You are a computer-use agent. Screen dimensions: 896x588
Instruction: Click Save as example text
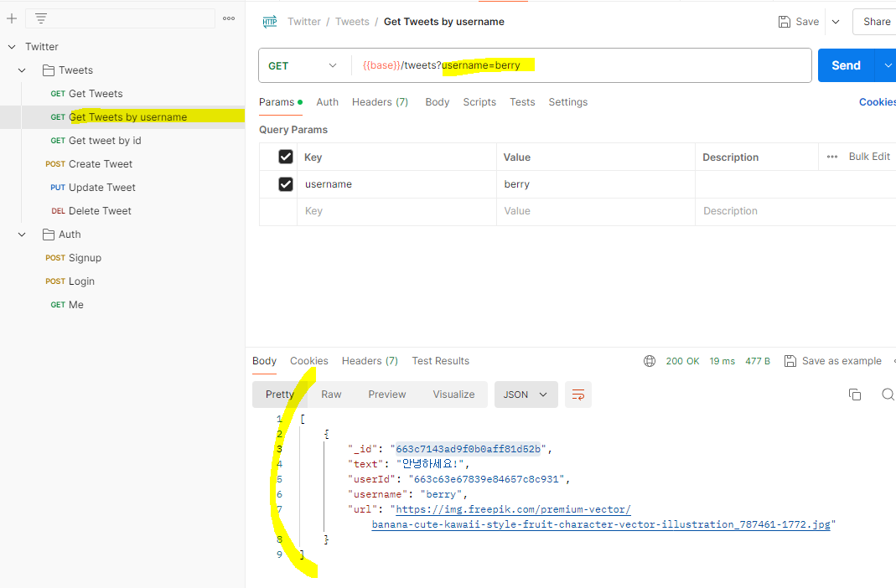point(842,361)
